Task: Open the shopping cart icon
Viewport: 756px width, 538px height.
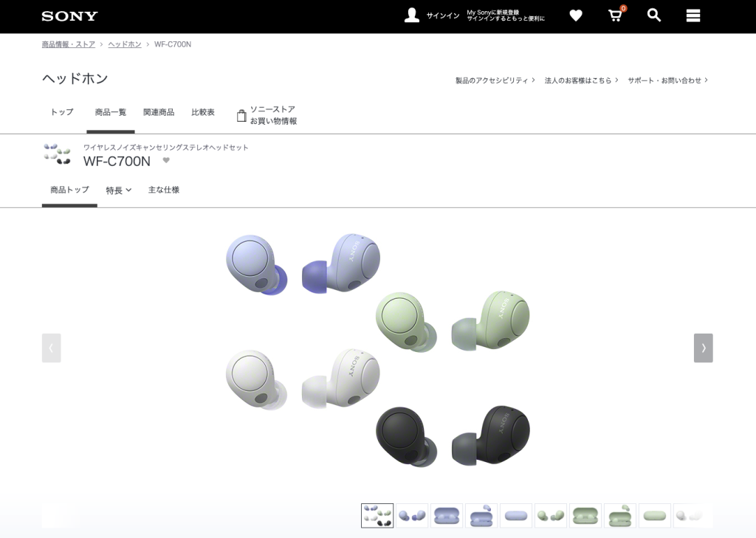Action: (616, 15)
